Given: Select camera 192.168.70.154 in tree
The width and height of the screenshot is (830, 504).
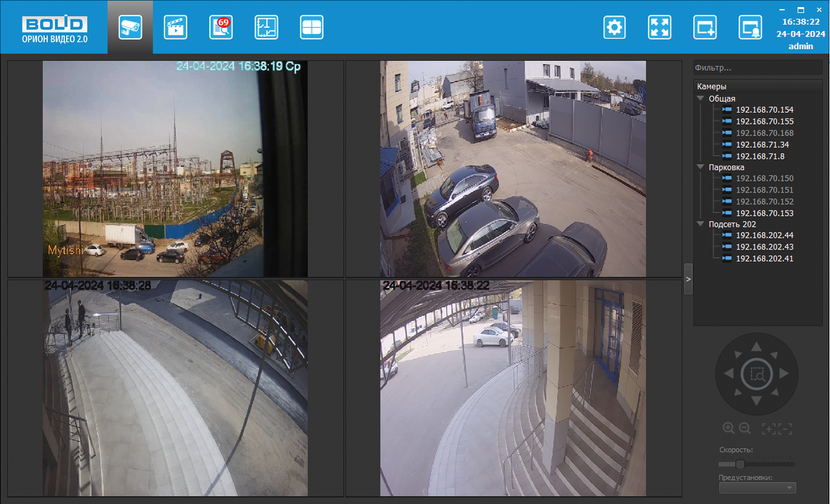Looking at the screenshot, I should click(x=765, y=110).
